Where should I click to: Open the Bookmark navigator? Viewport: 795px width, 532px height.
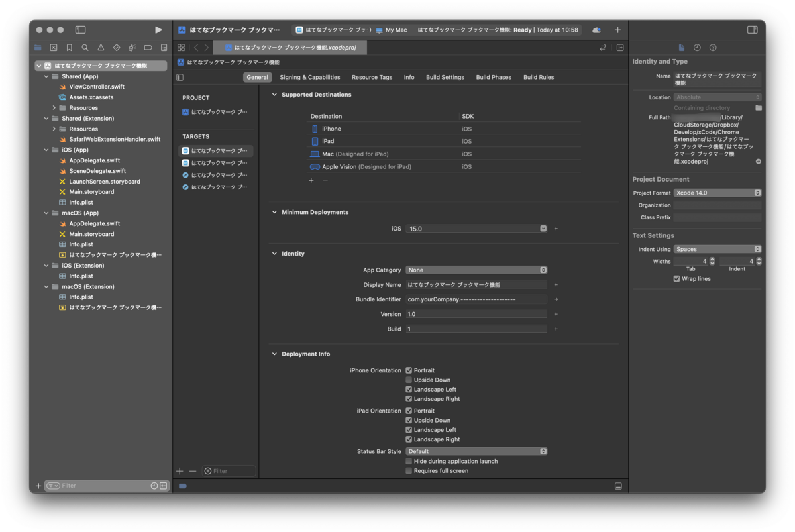tap(69, 48)
